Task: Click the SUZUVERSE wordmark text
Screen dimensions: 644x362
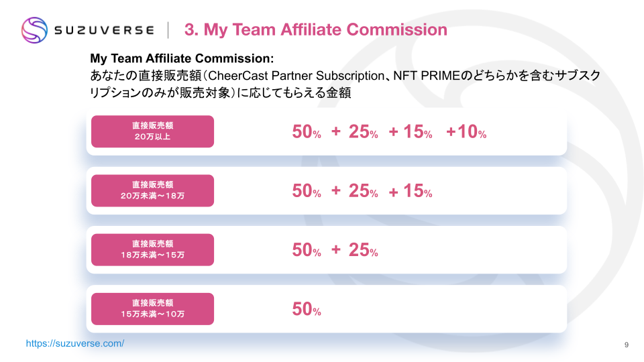Action: coord(104,30)
